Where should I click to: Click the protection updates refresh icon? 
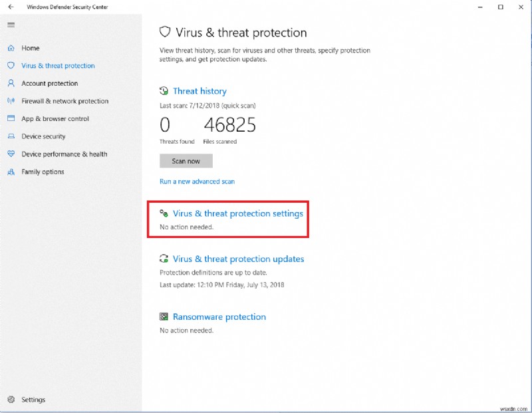click(x=164, y=259)
